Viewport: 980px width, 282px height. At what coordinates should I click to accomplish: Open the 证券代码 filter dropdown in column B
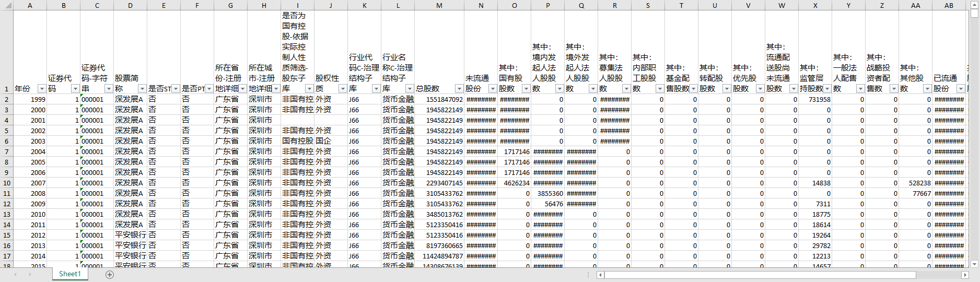point(75,89)
